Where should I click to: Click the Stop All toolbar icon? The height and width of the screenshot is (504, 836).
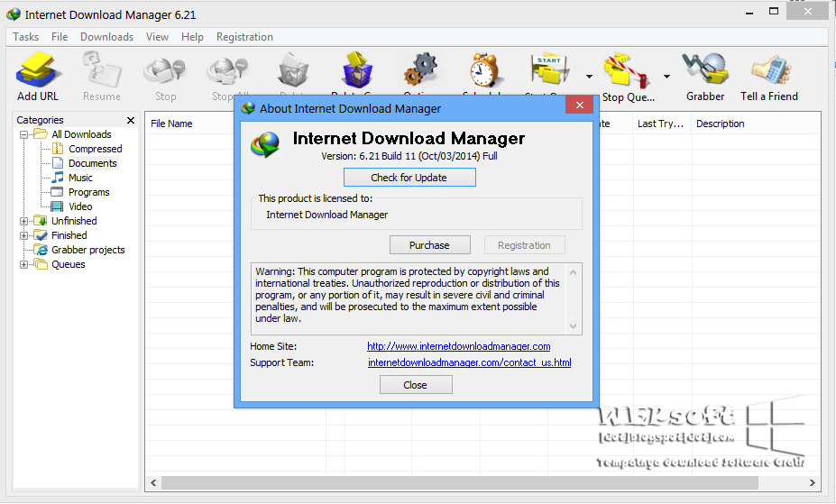pyautogui.click(x=228, y=70)
